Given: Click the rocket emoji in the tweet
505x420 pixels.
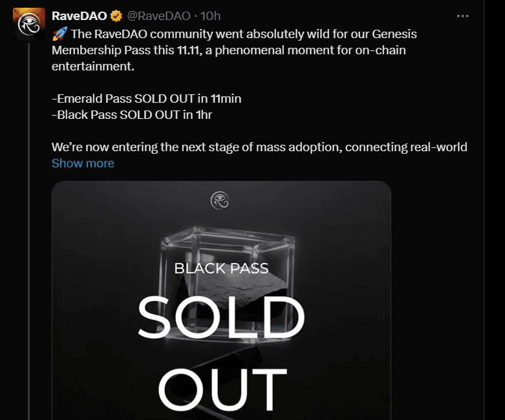Looking at the screenshot, I should [59, 34].
